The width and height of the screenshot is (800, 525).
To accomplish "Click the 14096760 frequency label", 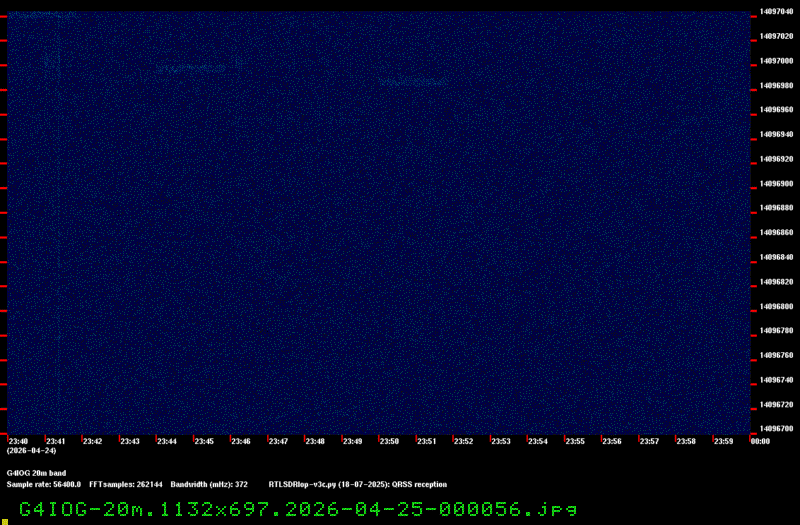I will 777,355.
